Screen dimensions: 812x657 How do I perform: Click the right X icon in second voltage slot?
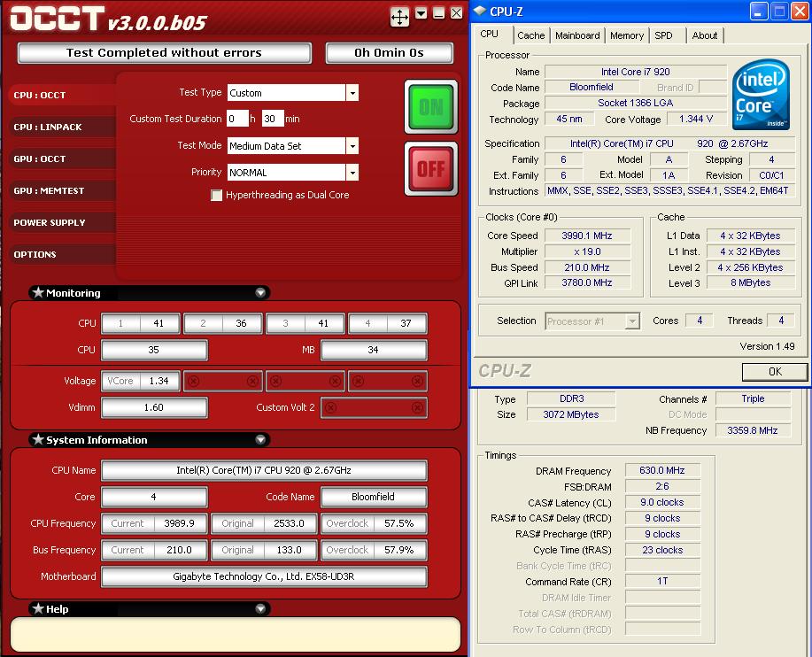252,381
